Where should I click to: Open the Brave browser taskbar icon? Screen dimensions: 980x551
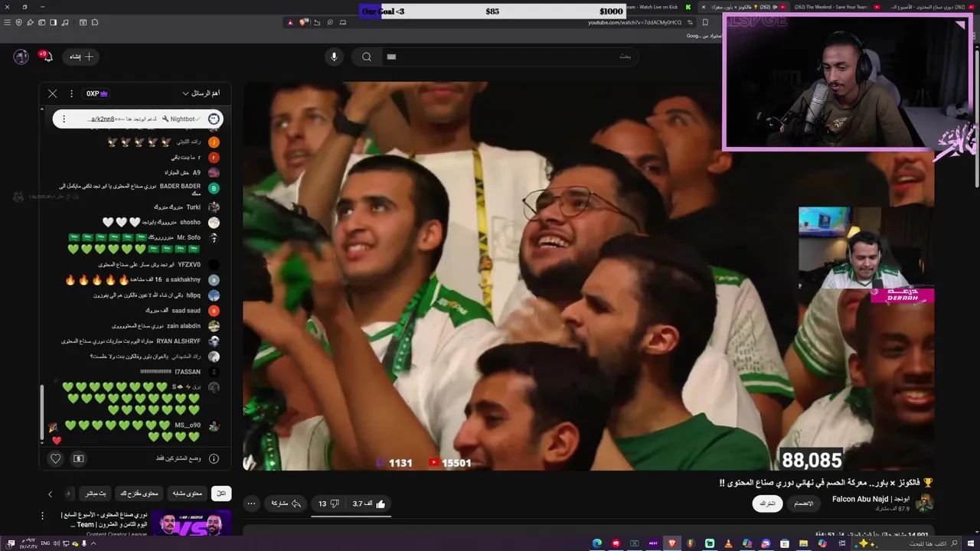point(672,543)
